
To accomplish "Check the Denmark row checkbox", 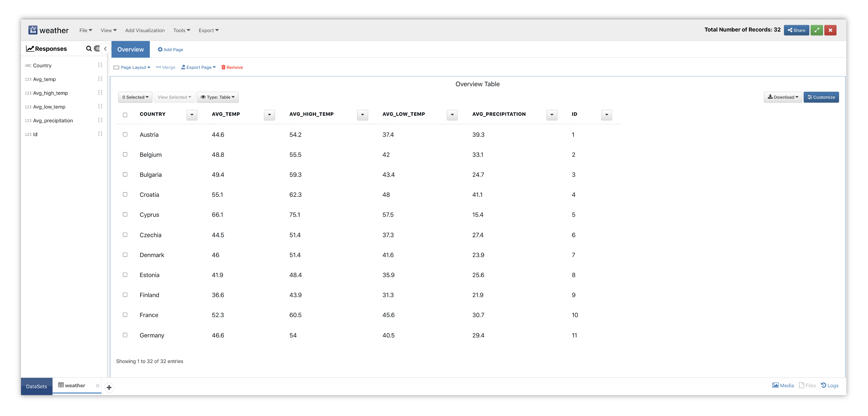I will pos(125,255).
